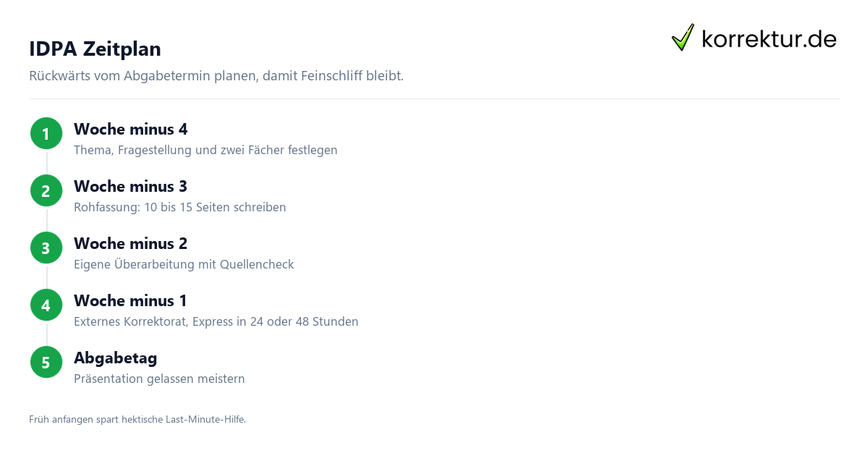Screen dimensions: 868x456
Task: Select the Woche minus 3 heading
Action: tap(131, 187)
